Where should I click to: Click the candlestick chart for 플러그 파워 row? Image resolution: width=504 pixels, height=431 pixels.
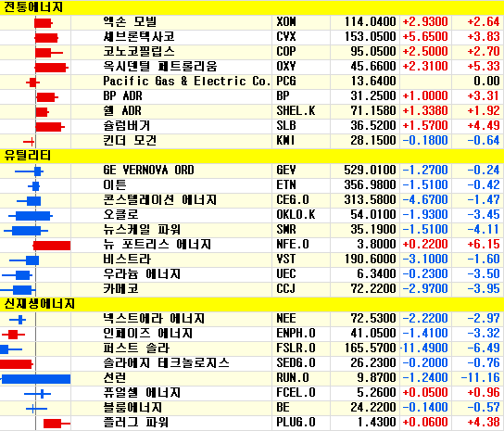[57, 424]
